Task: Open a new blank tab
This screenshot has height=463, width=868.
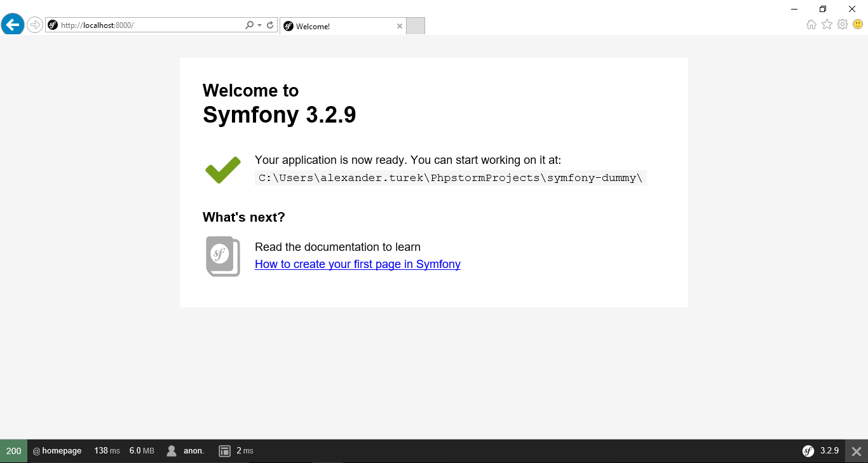Action: [416, 26]
